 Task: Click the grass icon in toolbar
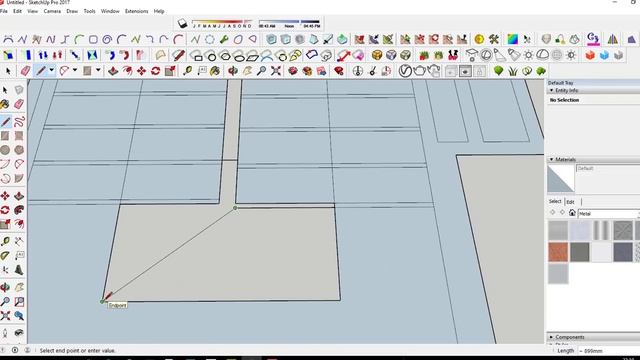pos(513,71)
